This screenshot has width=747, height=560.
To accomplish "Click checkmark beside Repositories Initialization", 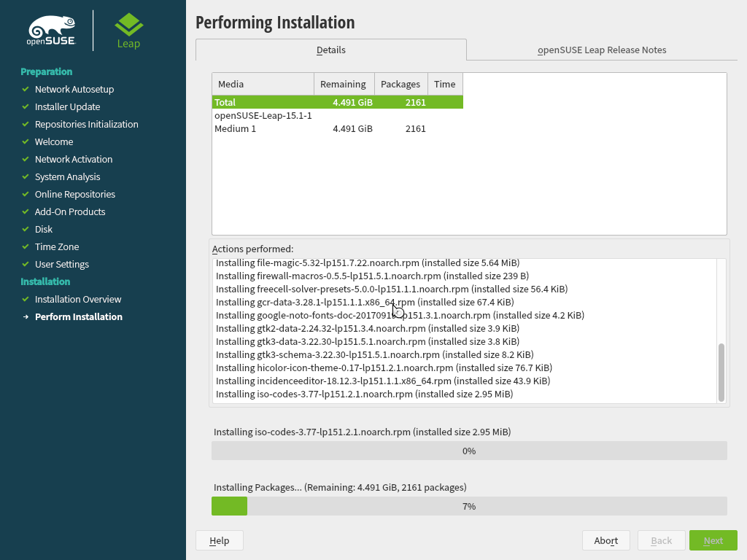I will 26,124.
